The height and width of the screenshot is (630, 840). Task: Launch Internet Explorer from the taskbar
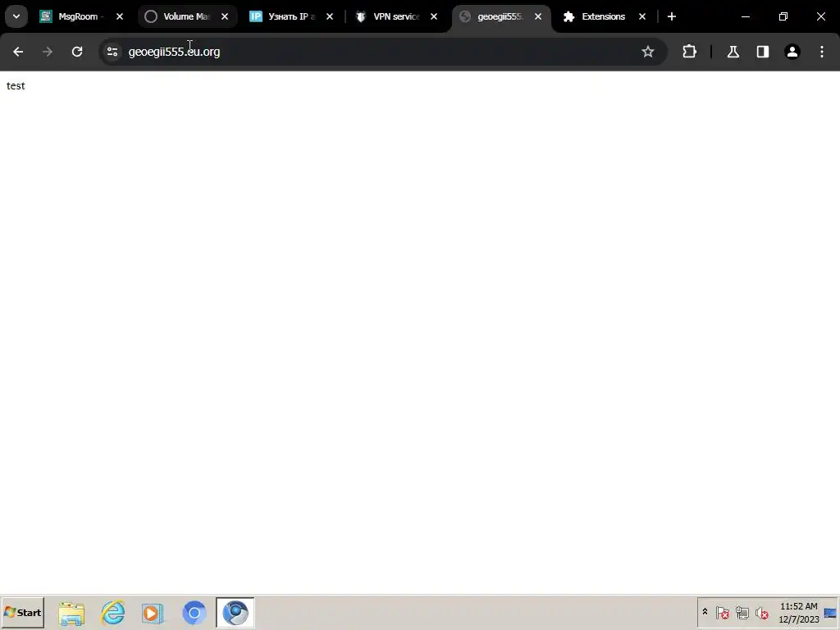113,613
